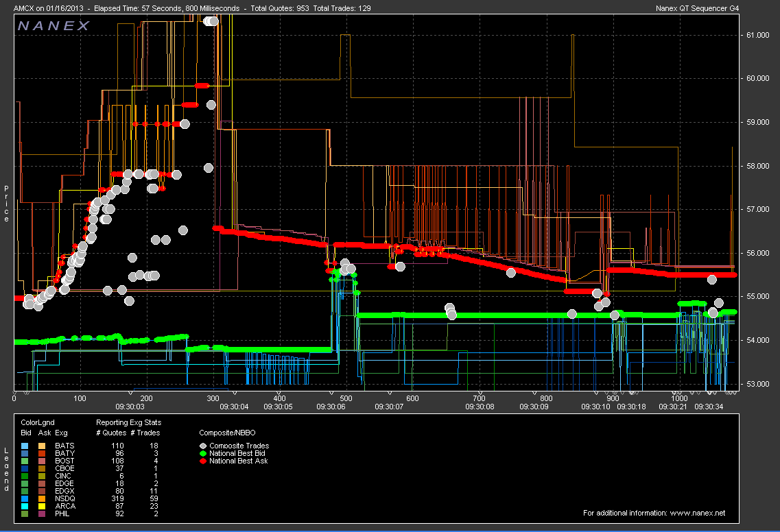Pick the CBOE bid color swatch
This screenshot has height=532, width=780.
[x=25, y=468]
